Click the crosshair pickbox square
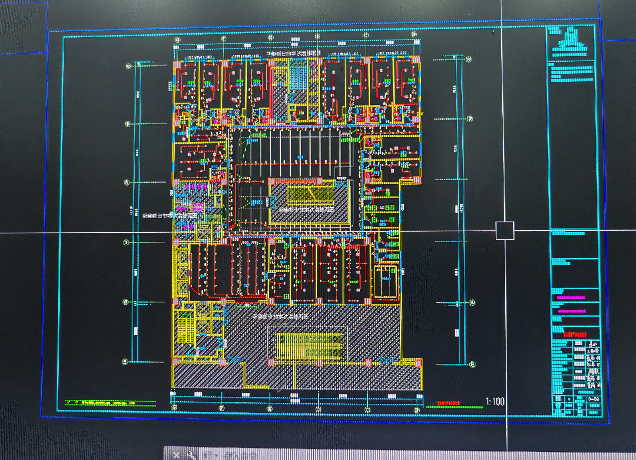Image resolution: width=636 pixels, height=460 pixels. [x=505, y=230]
